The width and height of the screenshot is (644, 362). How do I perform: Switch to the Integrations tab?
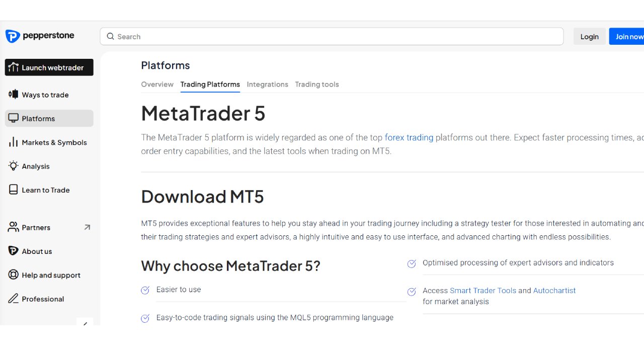(x=267, y=84)
